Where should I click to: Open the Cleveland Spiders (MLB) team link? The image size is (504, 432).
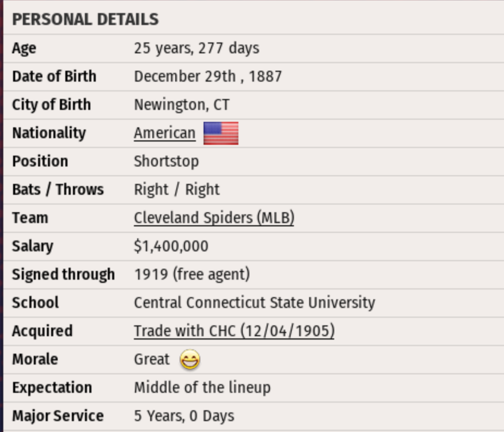click(214, 218)
